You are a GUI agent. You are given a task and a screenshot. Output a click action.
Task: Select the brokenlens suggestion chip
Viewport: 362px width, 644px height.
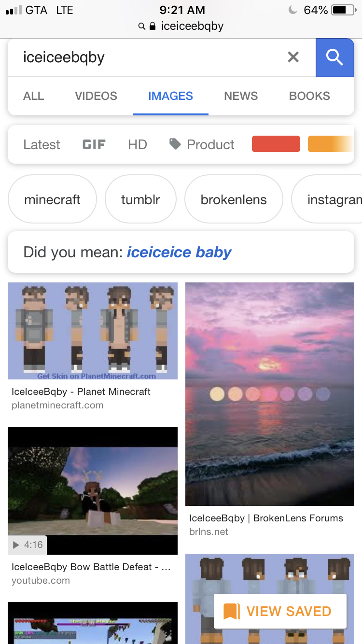[x=234, y=199]
